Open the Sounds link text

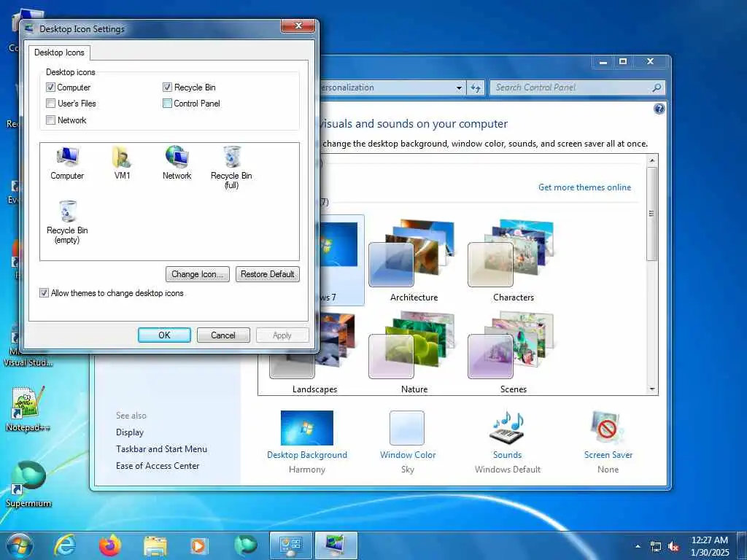(508, 455)
